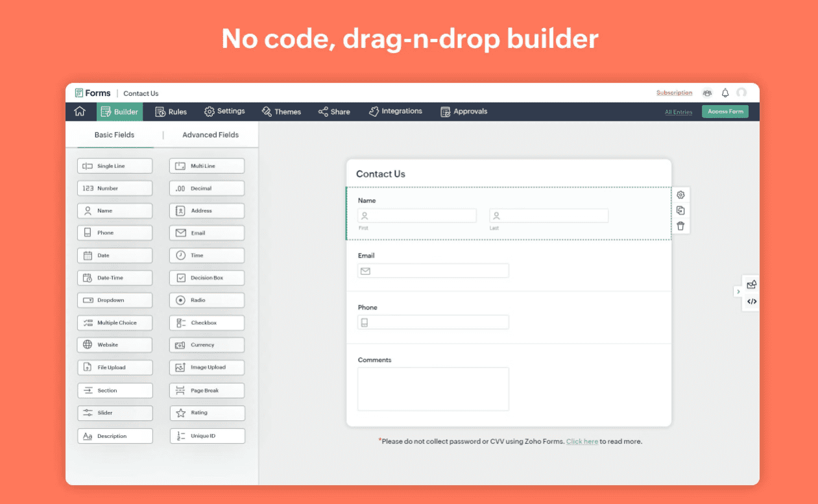Viewport: 818px width, 504px height.
Task: Select the Rating field with star icon
Action: tap(206, 413)
